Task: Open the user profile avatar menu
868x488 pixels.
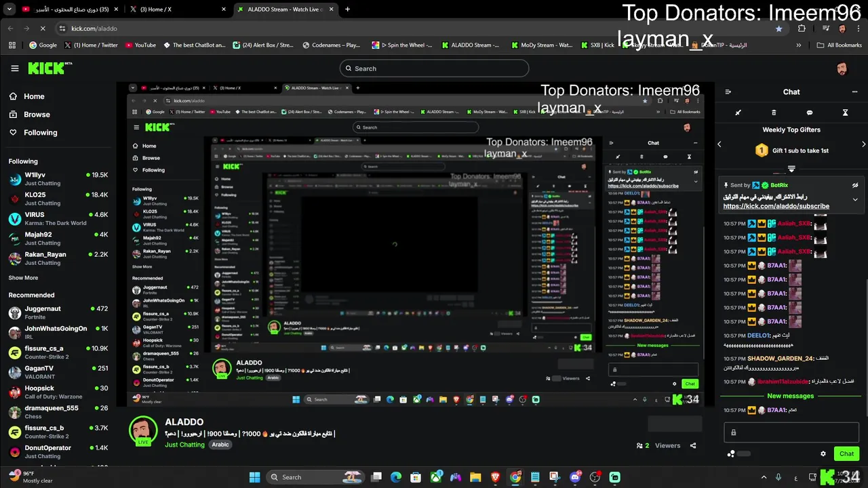Action: (841, 68)
